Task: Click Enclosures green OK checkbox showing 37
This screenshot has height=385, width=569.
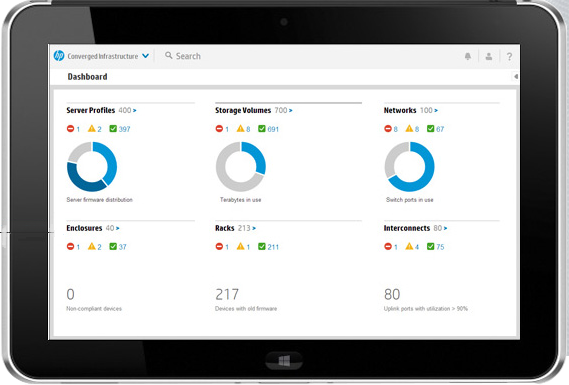Action: [x=113, y=246]
